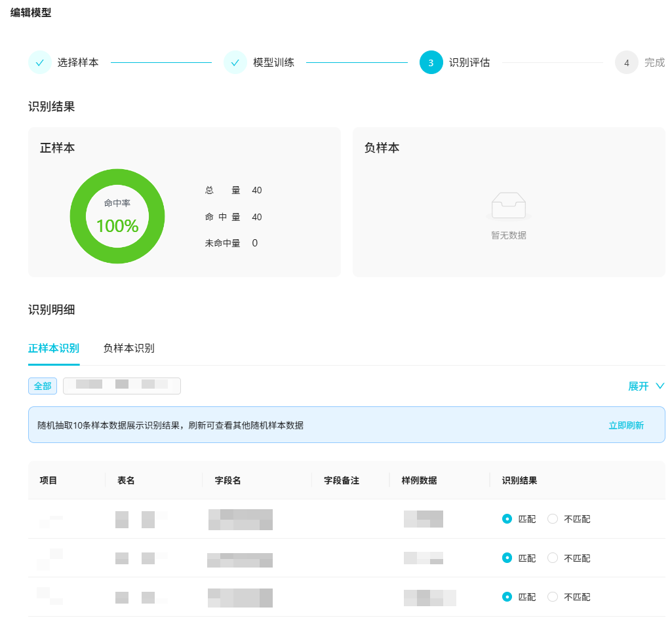
Task: Click step 3 识别评估 circle icon
Action: (431, 62)
